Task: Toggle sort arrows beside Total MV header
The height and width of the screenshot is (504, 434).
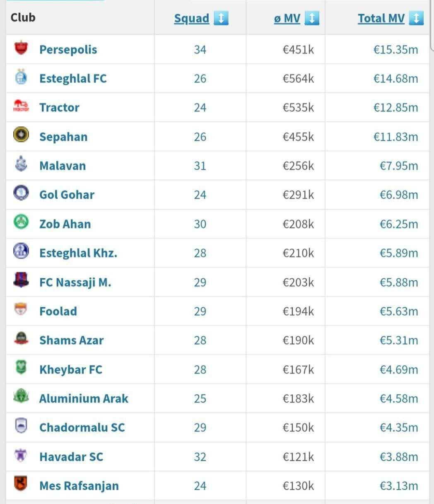Action: 416,19
